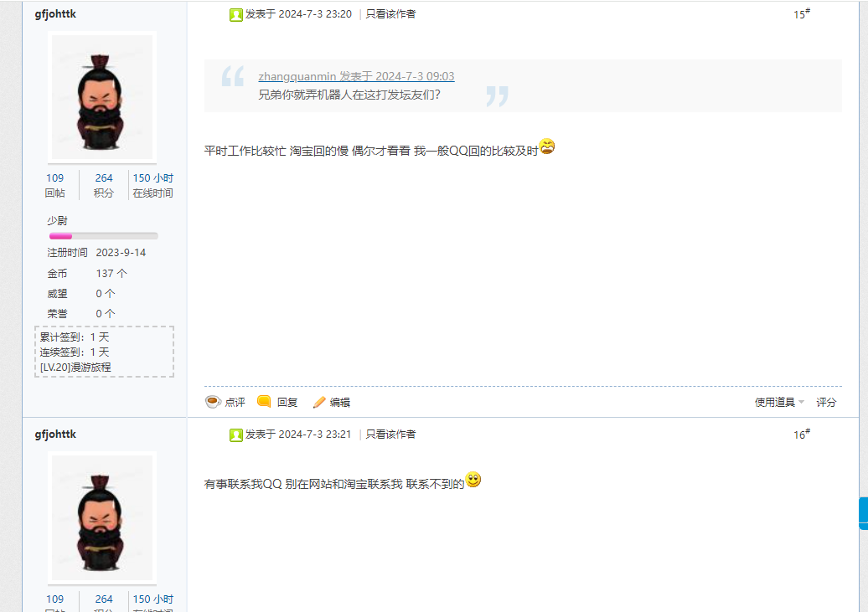Click the opening quotation mark icon
The image size is (868, 612).
(233, 76)
